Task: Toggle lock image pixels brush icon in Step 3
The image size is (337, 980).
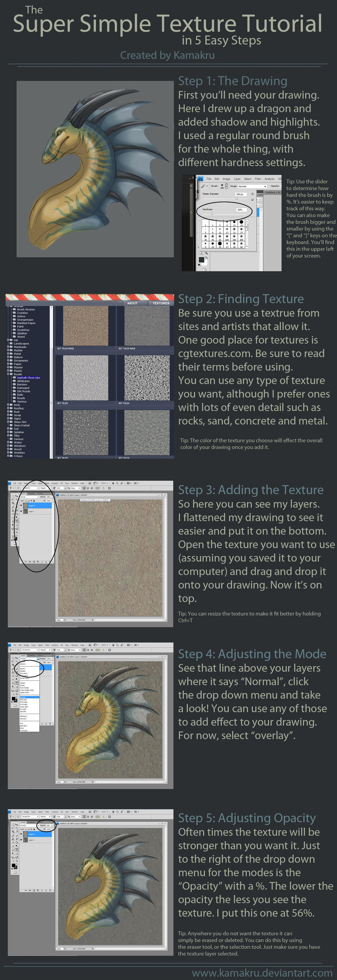Action: (x=29, y=501)
